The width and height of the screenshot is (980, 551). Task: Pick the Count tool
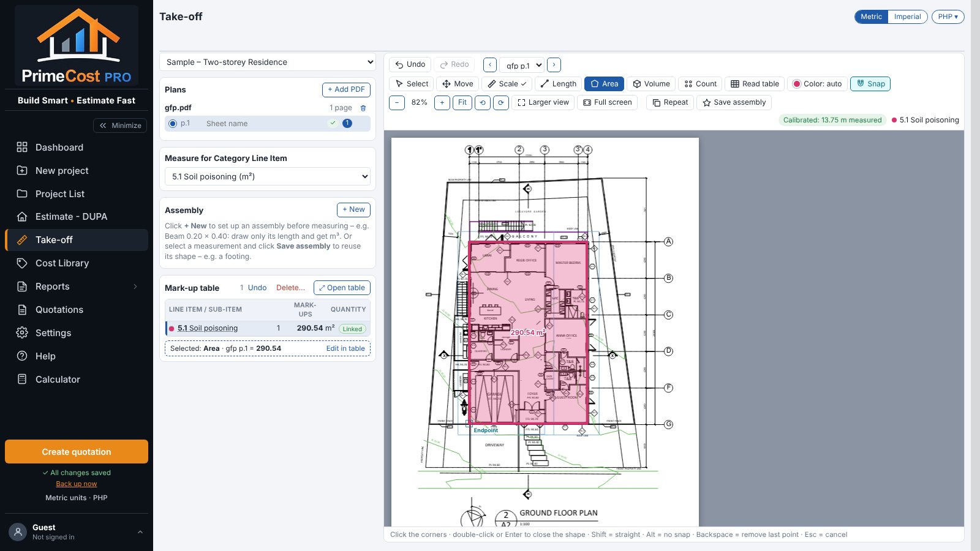(x=700, y=84)
